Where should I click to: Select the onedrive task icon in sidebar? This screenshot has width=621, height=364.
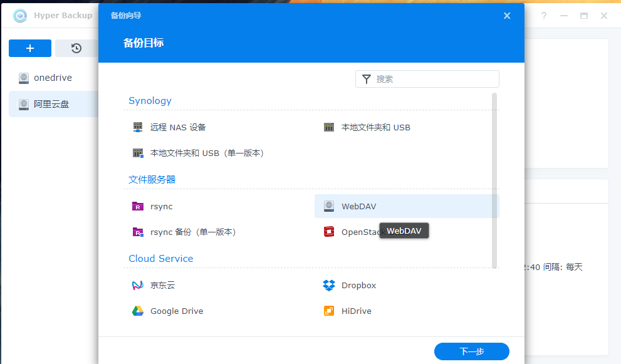tap(24, 78)
